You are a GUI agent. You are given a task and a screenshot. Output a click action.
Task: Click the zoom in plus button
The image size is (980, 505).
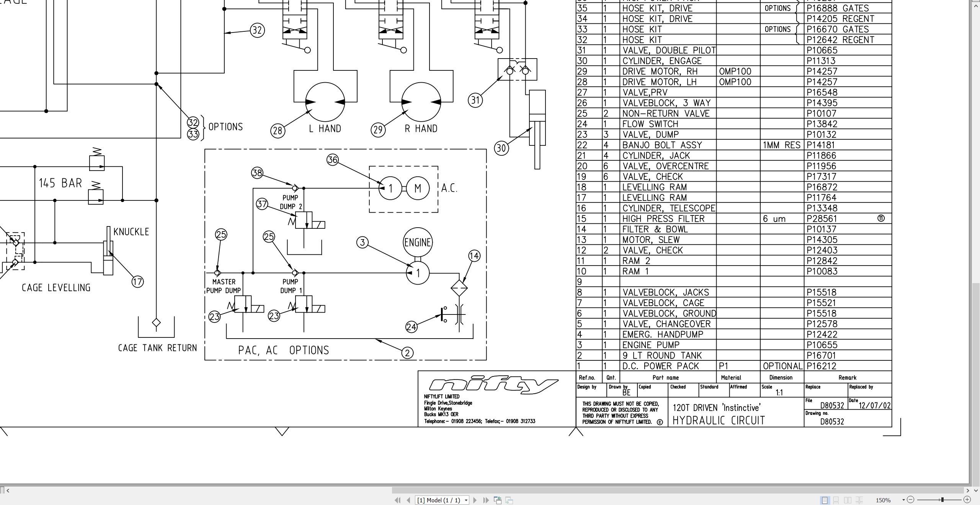[967, 500]
